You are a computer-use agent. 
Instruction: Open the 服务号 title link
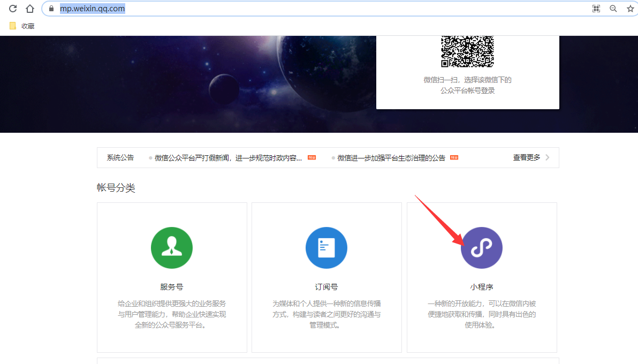click(172, 287)
